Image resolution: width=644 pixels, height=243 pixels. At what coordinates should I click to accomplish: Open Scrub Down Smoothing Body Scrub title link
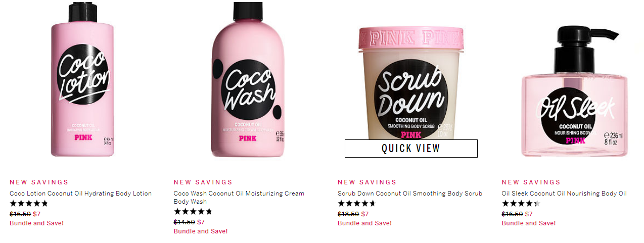[410, 193]
